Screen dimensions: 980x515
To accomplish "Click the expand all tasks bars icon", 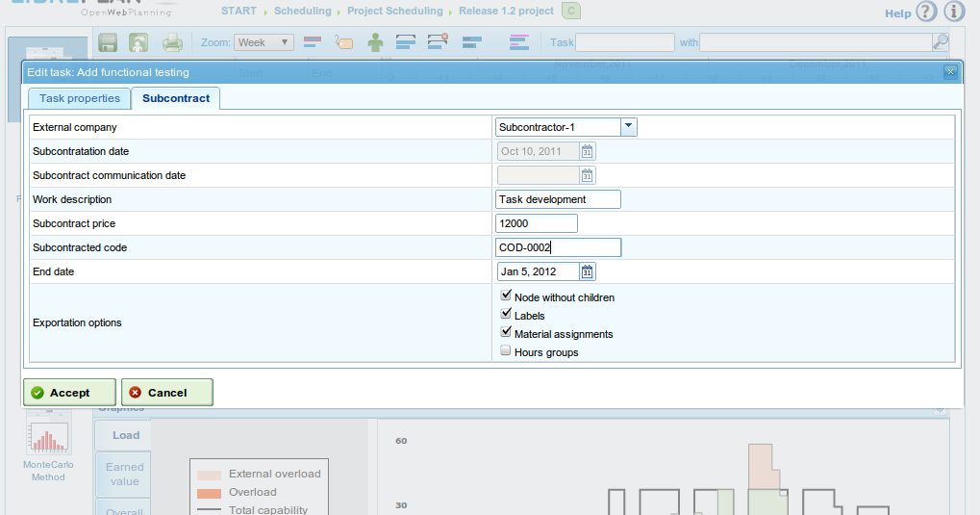I will coord(406,42).
